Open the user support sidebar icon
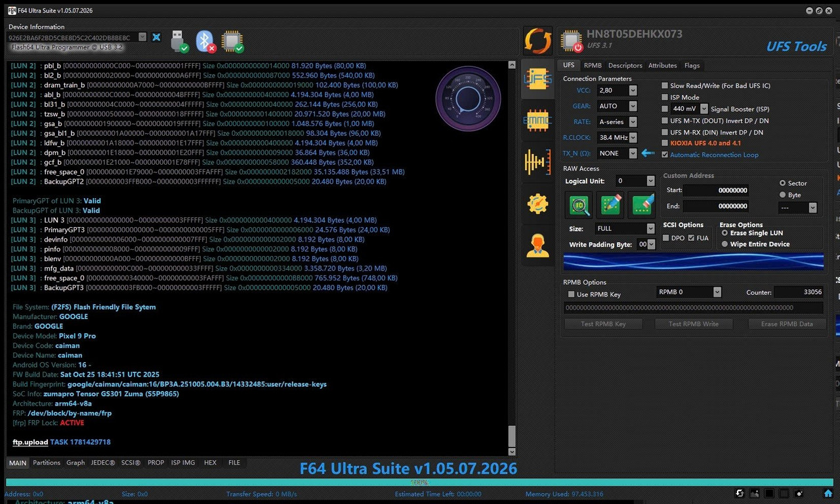 537,245
